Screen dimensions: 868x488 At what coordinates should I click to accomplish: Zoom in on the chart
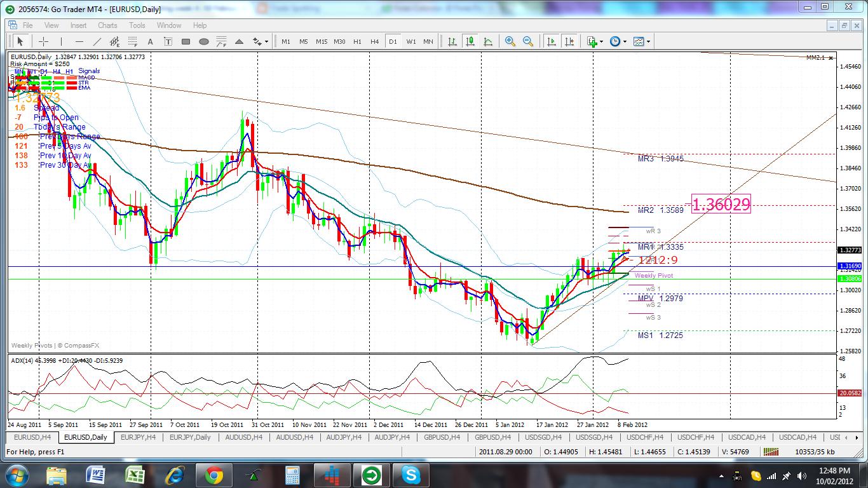click(x=510, y=41)
